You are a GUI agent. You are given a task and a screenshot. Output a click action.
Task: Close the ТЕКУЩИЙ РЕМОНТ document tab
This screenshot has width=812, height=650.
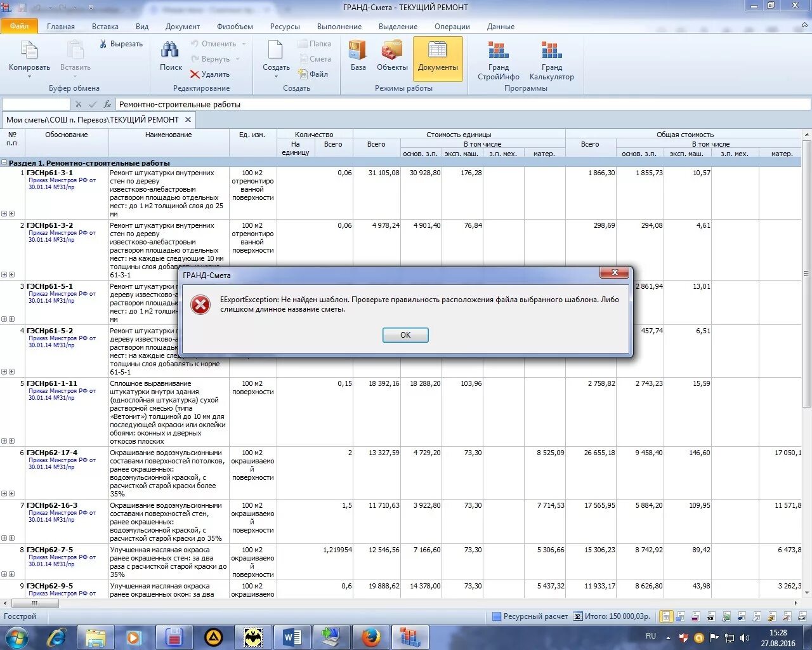(188, 119)
